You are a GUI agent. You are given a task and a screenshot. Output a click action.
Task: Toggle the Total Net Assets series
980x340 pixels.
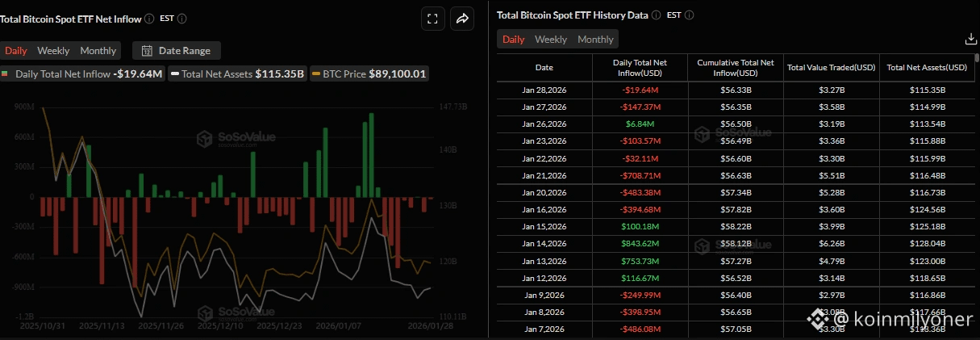(x=237, y=74)
